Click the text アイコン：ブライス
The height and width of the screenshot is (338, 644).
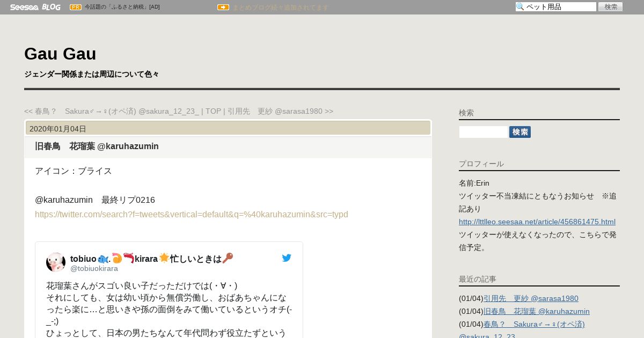74,171
